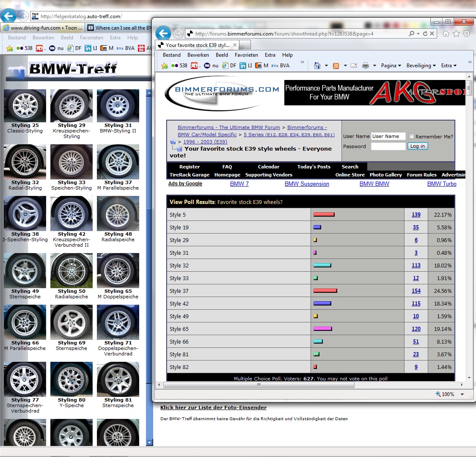Click the Bimmerforums.com logo
The image size is (476, 457).
click(x=223, y=93)
